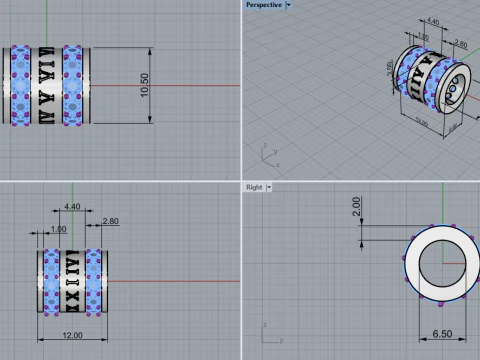Select the Perspective viewport title

click(x=264, y=5)
